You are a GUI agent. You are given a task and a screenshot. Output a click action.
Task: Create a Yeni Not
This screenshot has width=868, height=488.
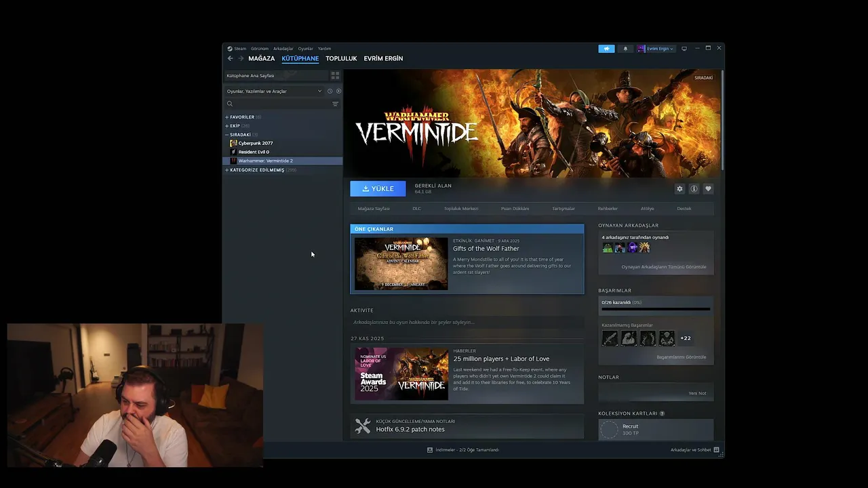[697, 393]
